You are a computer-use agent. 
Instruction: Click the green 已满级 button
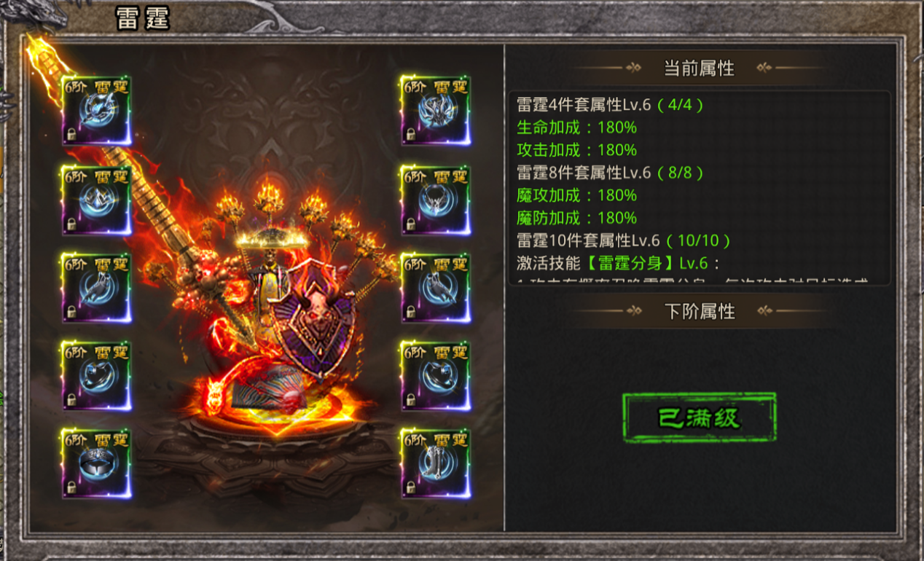[700, 417]
